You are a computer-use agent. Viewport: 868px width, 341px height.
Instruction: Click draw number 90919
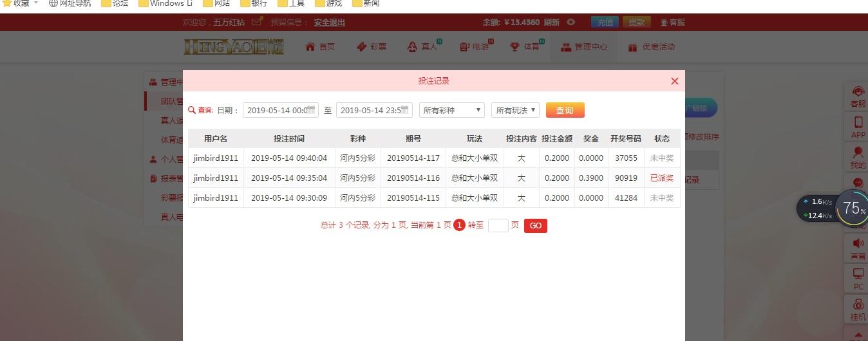click(x=626, y=178)
